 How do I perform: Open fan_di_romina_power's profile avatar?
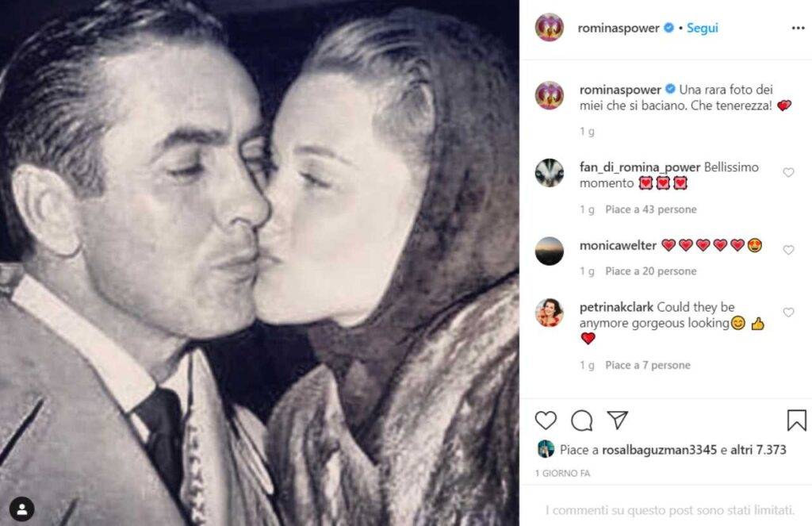tap(550, 172)
